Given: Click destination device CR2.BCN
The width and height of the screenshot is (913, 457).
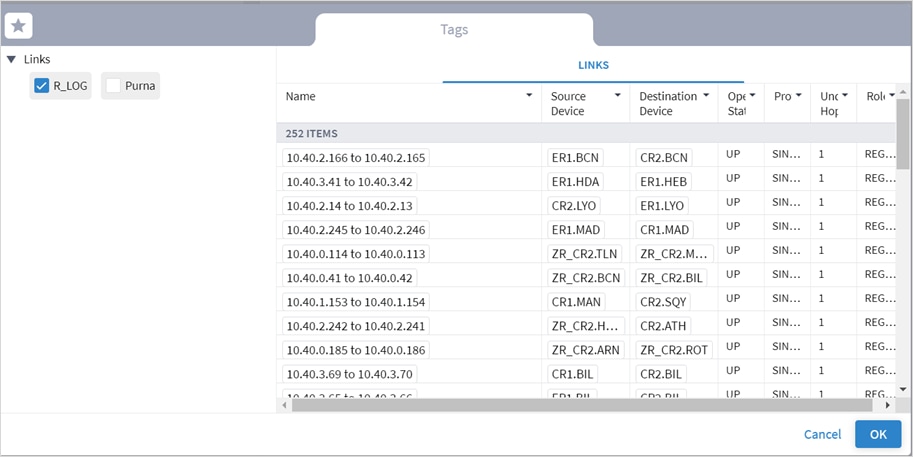Looking at the screenshot, I should coord(664,157).
